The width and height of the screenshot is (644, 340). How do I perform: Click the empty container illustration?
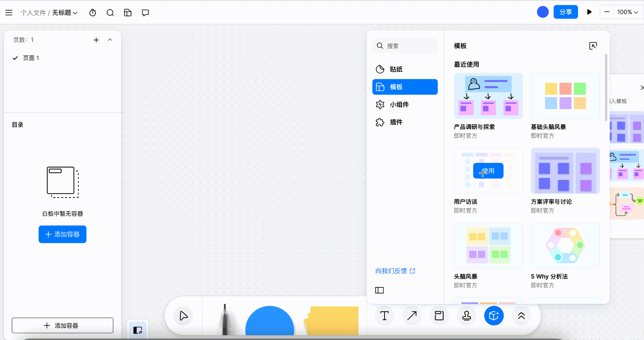tap(63, 182)
